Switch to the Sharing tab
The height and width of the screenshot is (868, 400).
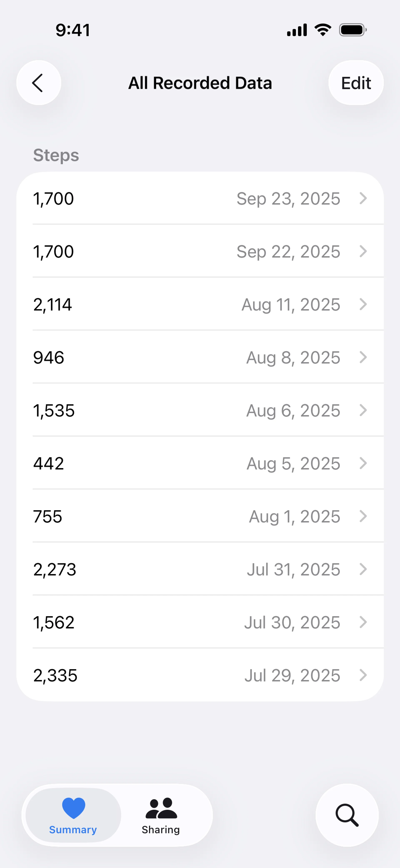(x=161, y=815)
